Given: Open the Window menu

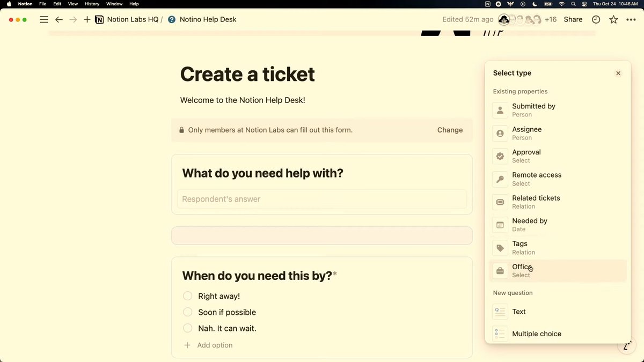Looking at the screenshot, I should click(114, 4).
